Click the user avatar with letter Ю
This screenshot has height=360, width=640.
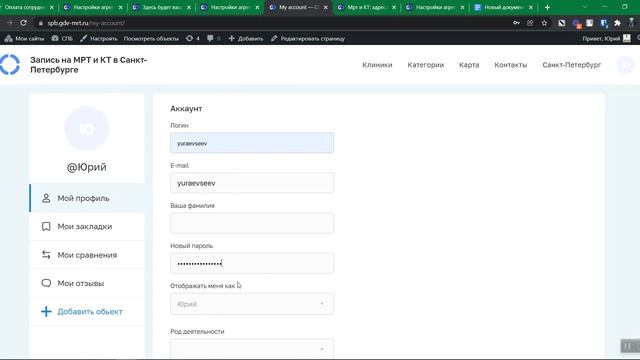[87, 129]
